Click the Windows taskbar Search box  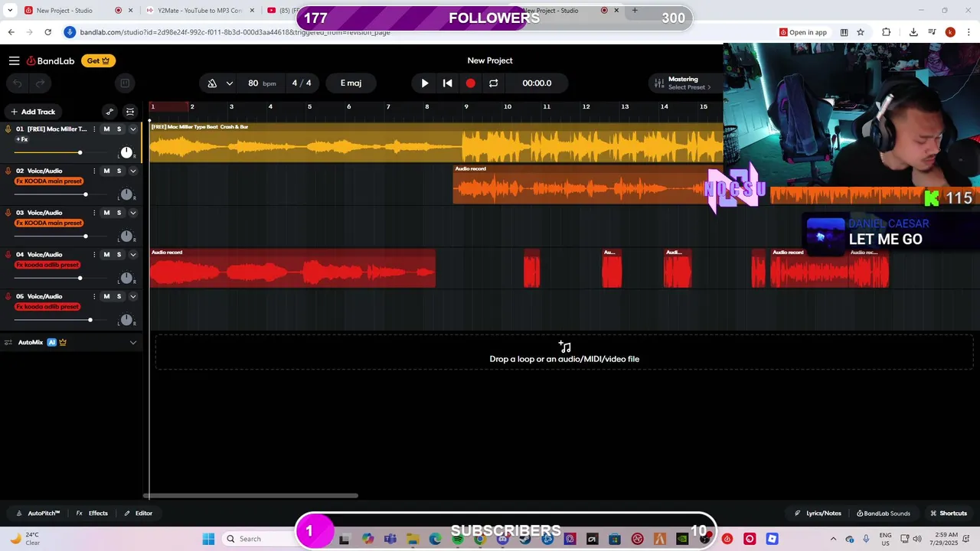click(x=260, y=539)
